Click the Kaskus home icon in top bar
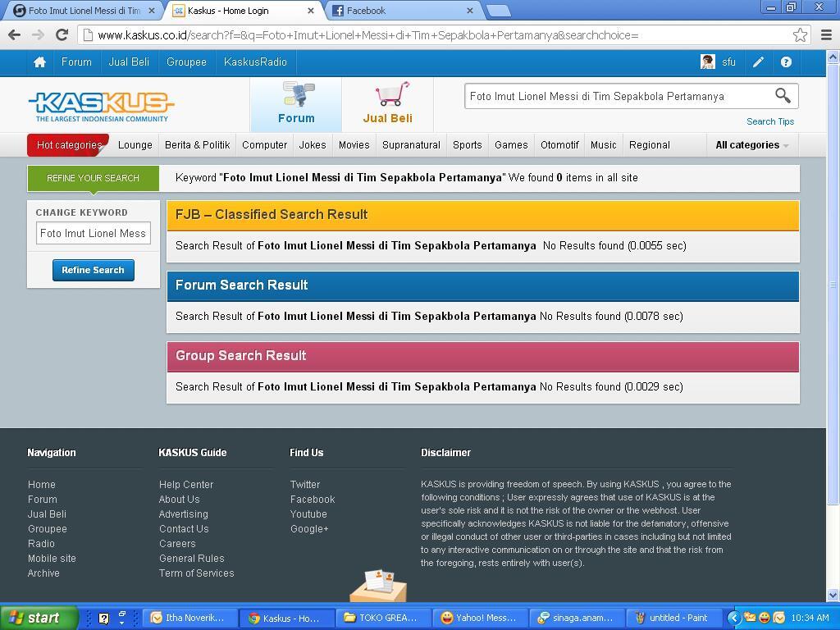Viewport: 840px width, 630px height. click(x=39, y=62)
